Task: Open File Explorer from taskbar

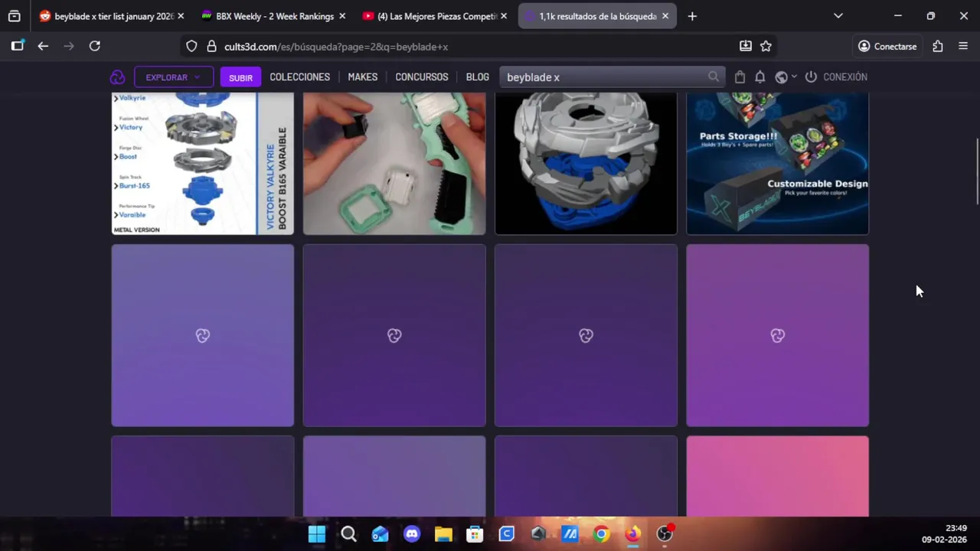Action: point(443,534)
